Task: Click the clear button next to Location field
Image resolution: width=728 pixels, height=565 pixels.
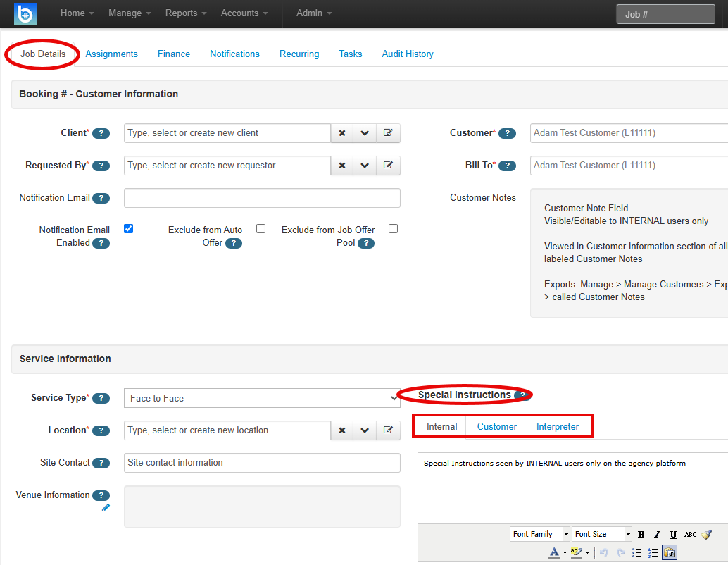Action: [x=342, y=430]
